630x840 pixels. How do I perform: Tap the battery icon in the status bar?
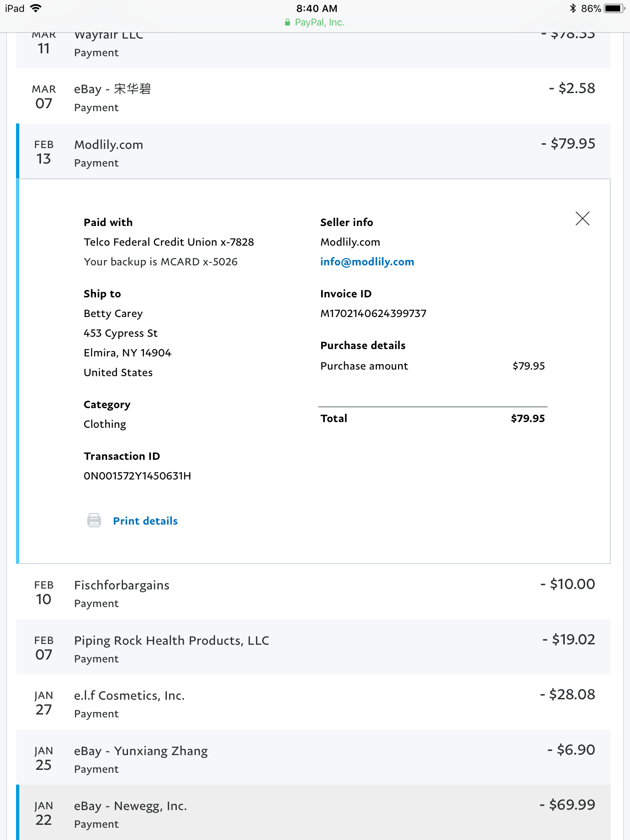pos(614,9)
